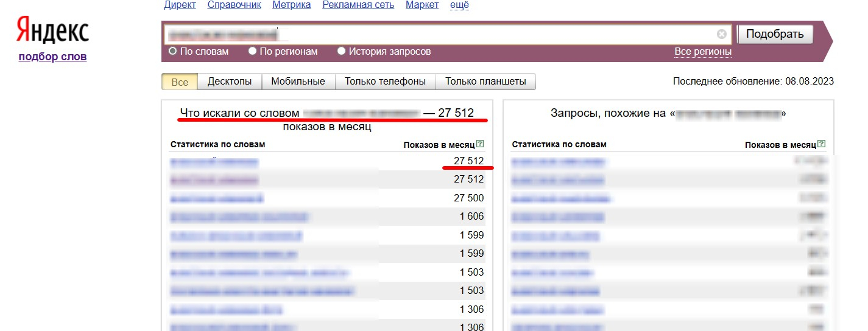Open the Справочник link
The width and height of the screenshot is (868, 331).
[x=234, y=5]
